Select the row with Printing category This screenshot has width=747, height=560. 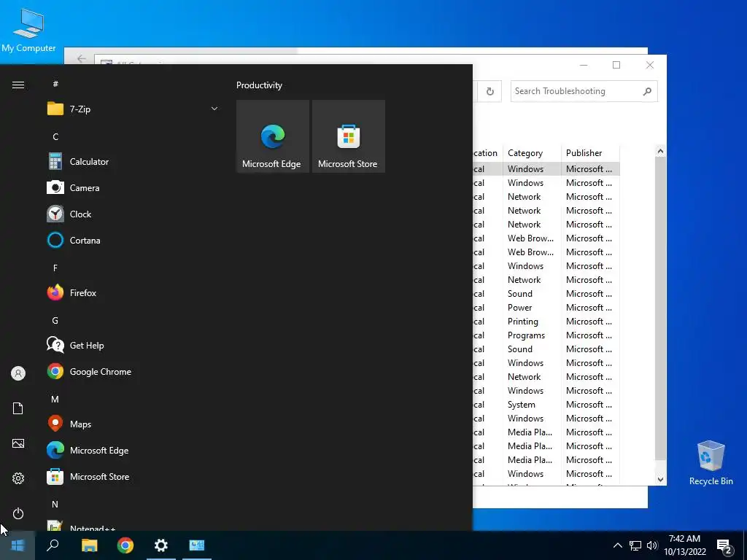pos(546,322)
